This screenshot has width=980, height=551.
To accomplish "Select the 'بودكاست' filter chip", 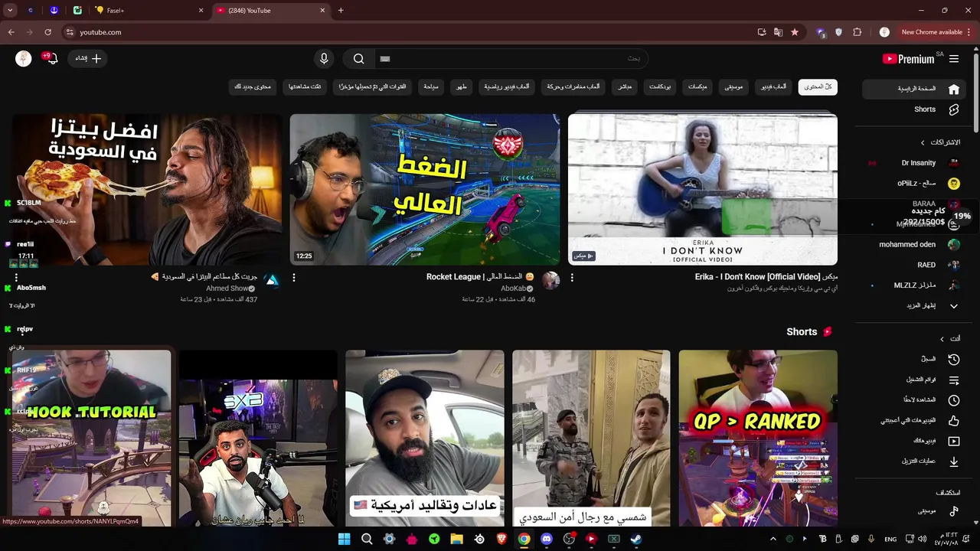I will click(x=660, y=86).
